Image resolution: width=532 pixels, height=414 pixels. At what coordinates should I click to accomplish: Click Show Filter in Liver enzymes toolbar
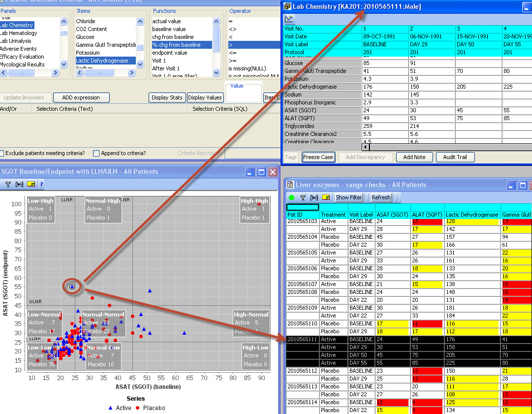point(349,197)
